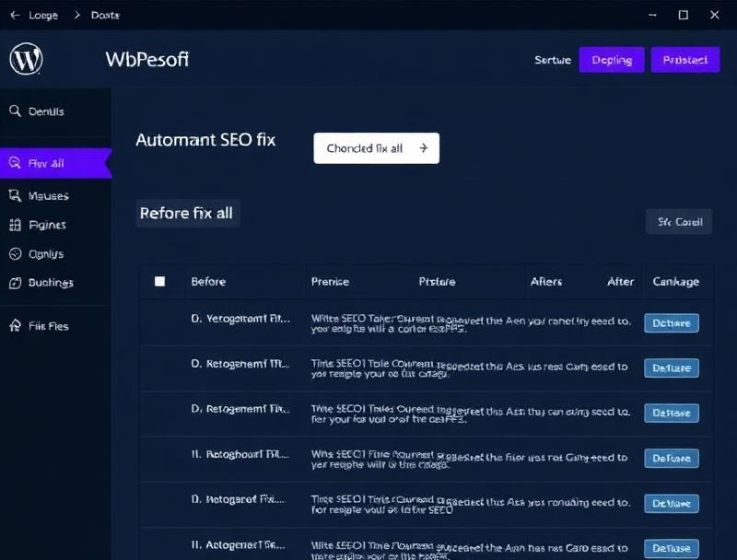Click the Buctinges sidebar icon
Viewport: 737px width, 560px height.
coord(15,283)
